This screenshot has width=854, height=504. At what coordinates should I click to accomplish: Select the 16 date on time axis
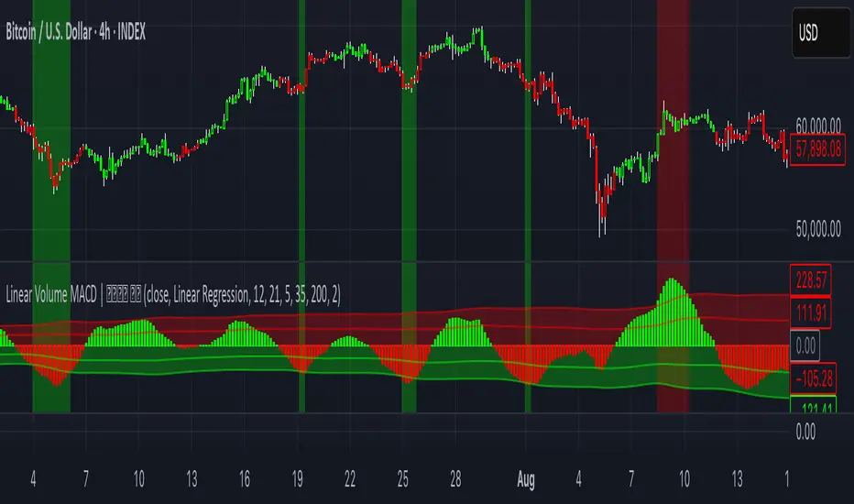point(244,479)
